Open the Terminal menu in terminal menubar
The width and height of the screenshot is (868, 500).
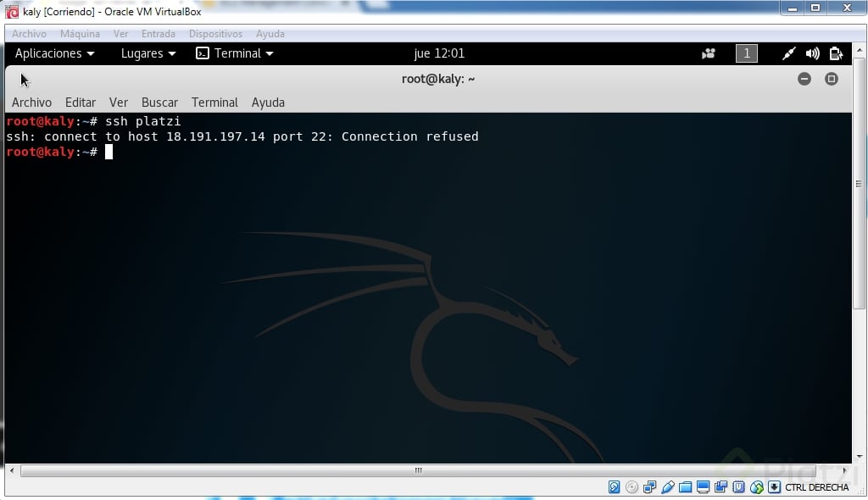[214, 103]
